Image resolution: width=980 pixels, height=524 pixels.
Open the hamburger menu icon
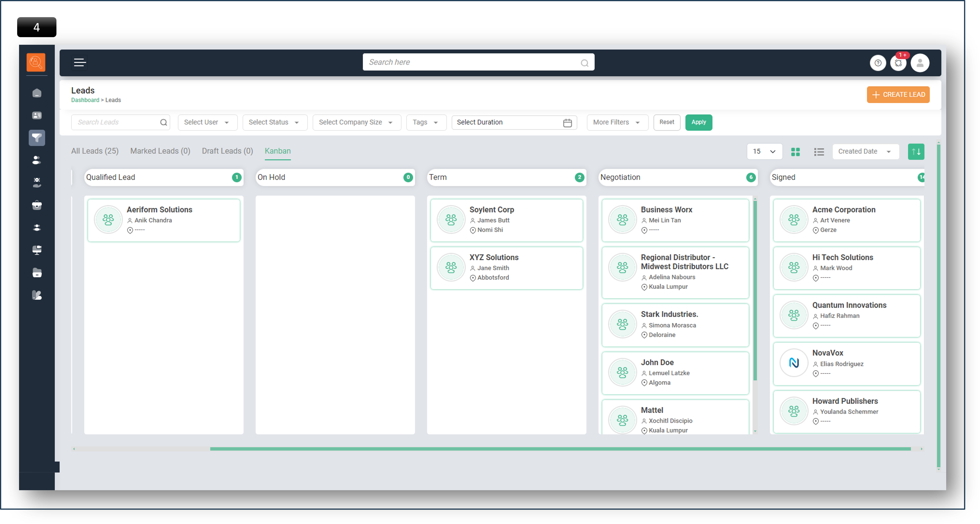tap(80, 63)
